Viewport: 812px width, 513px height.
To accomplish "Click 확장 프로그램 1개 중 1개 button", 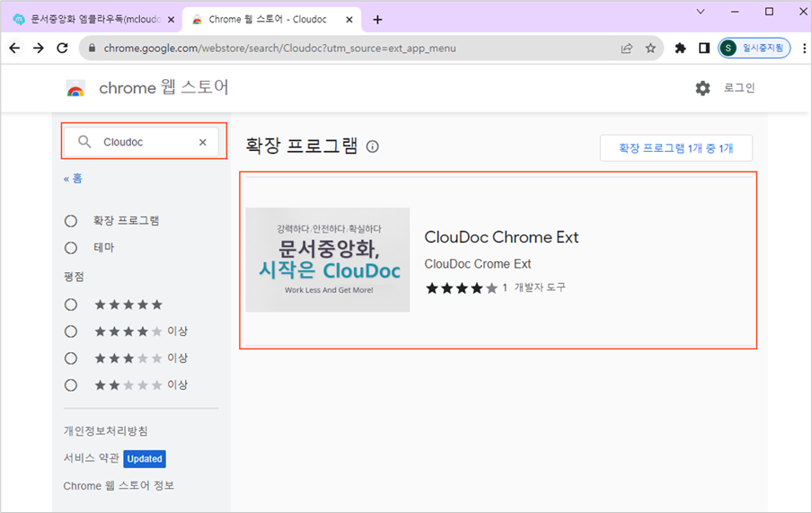I will [675, 148].
